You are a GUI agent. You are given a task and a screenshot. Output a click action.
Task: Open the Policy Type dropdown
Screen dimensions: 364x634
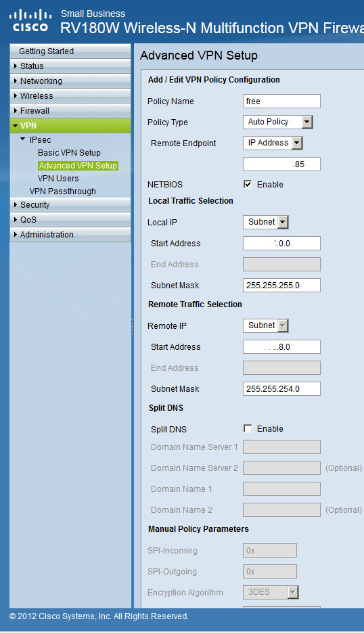[x=278, y=122]
